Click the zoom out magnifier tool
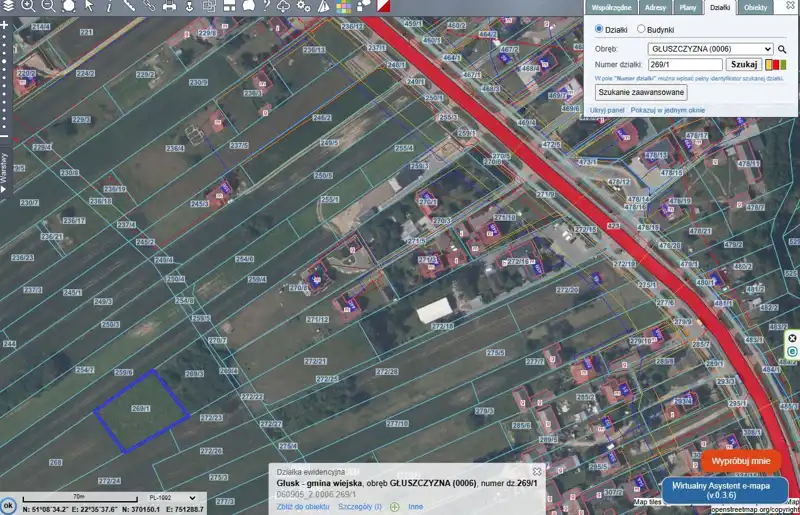The width and height of the screenshot is (800, 515). coord(48,6)
